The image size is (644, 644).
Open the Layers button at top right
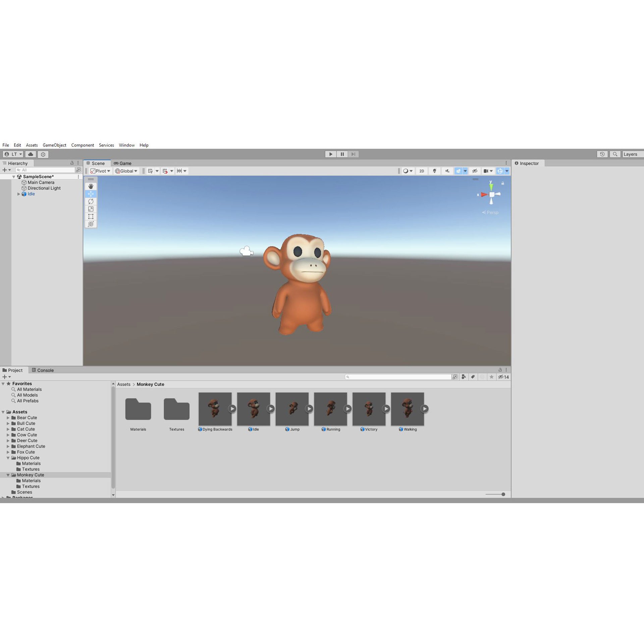tap(632, 154)
